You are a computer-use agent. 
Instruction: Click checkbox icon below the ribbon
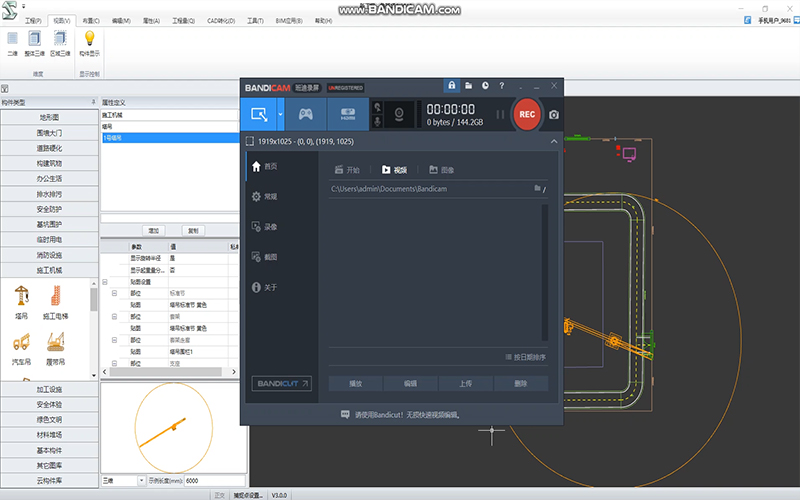(5, 88)
